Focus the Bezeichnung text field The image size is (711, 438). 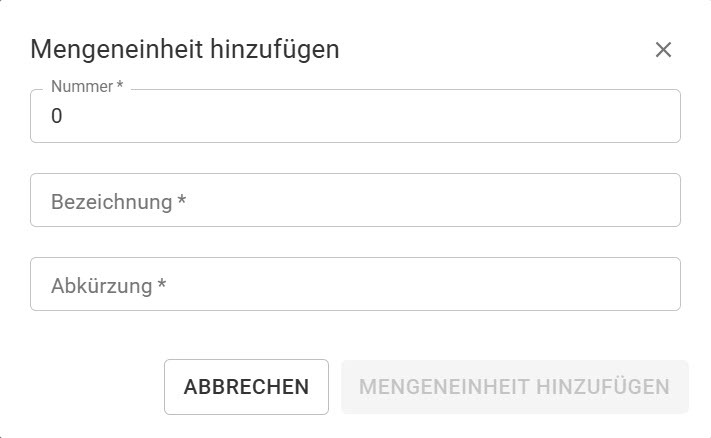click(x=355, y=201)
